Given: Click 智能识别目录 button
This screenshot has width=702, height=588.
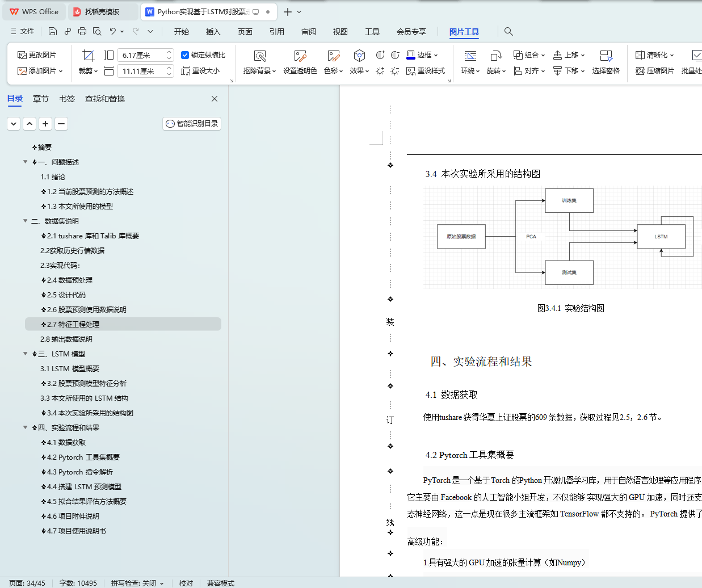Looking at the screenshot, I should [192, 123].
